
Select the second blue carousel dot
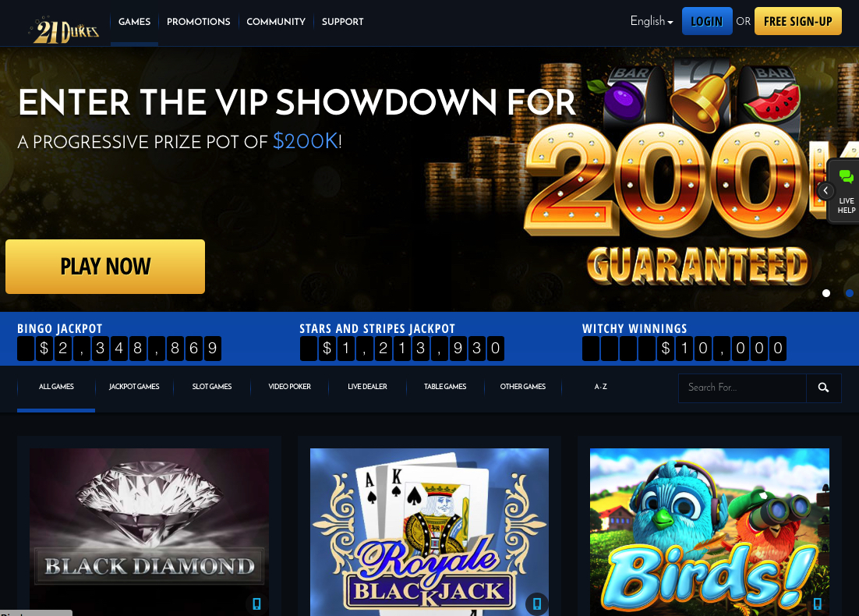850,293
